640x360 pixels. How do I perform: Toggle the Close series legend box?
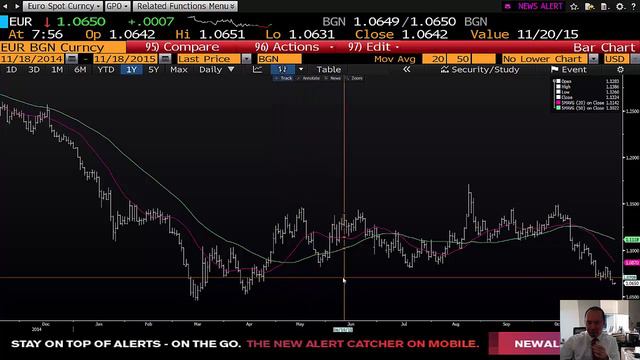(558, 97)
